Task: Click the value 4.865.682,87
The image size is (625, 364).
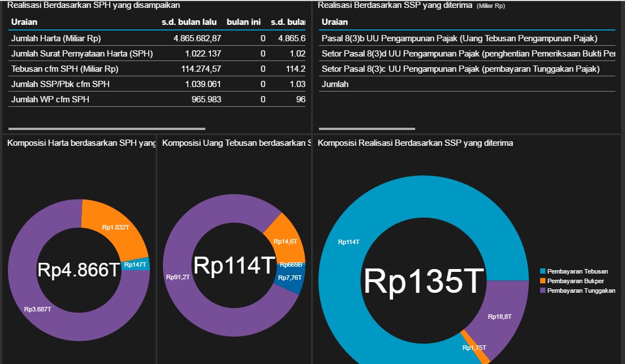Action: tap(197, 38)
